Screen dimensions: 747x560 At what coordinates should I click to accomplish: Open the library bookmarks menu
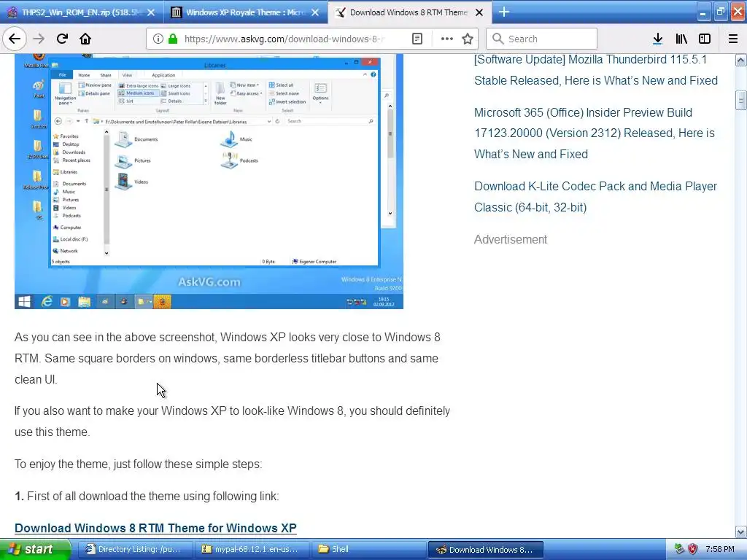[681, 39]
